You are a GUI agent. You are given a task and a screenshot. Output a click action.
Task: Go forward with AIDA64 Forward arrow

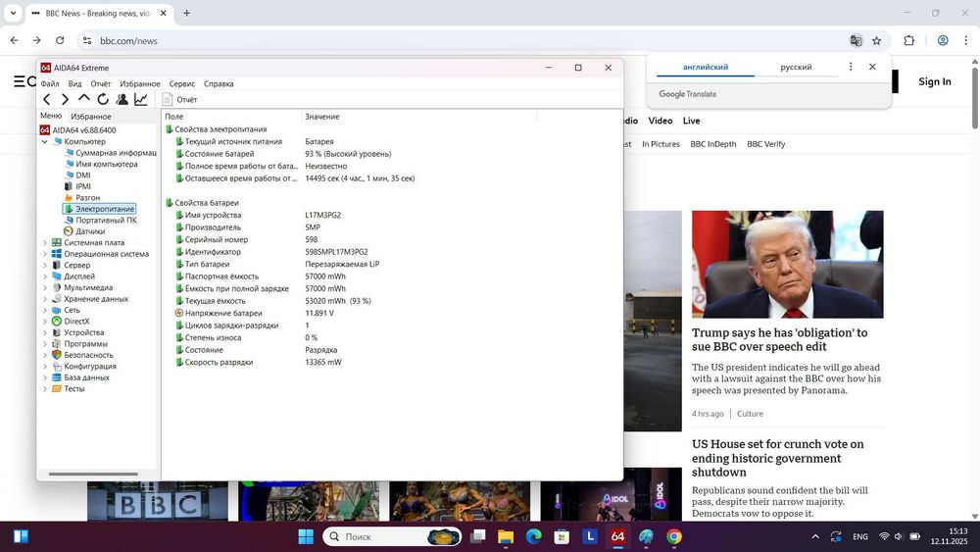(x=65, y=99)
